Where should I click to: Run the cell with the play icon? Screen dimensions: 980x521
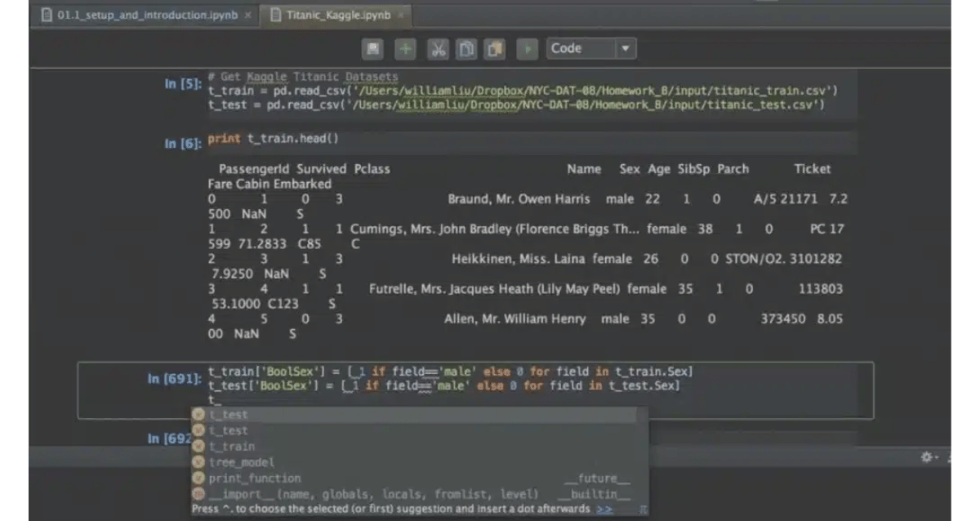click(528, 49)
